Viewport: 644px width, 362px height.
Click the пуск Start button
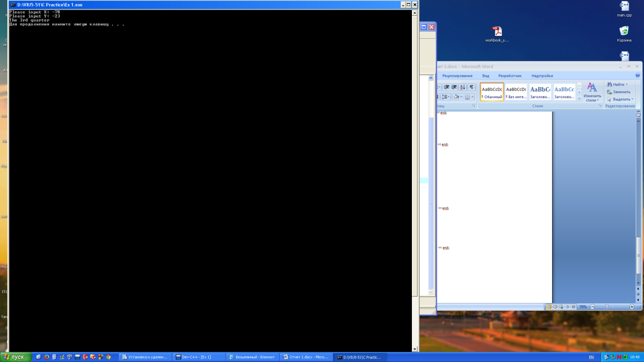tap(16, 357)
